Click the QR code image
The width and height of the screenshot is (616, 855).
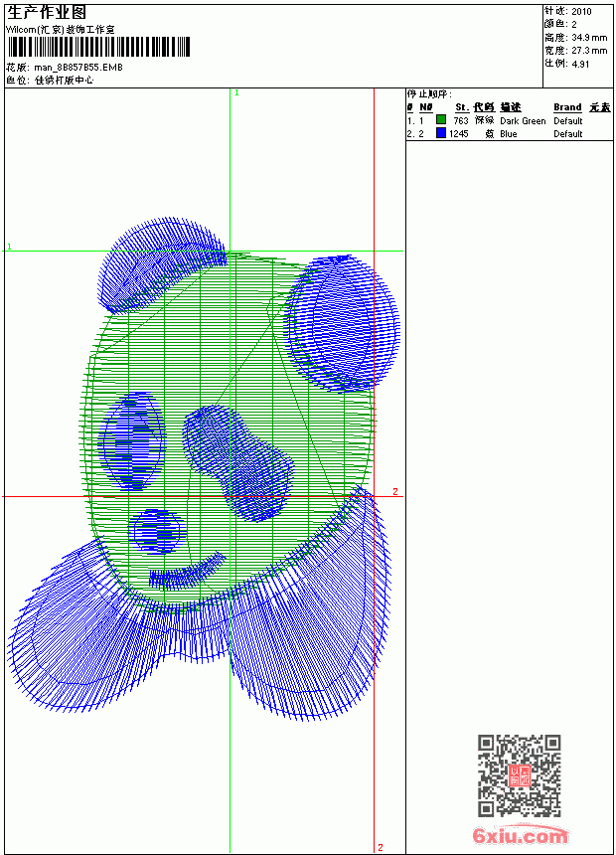coord(520,775)
